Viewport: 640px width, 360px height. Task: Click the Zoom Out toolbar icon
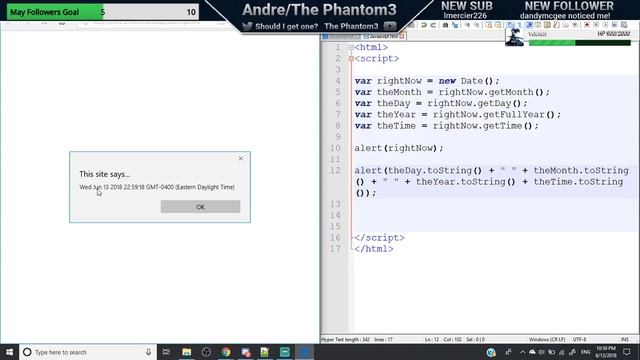476,25
